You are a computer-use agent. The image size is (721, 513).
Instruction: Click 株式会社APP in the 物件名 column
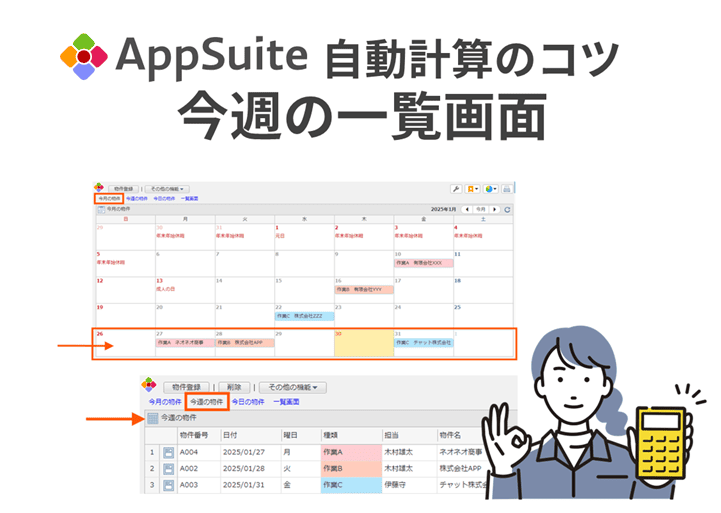[460, 469]
